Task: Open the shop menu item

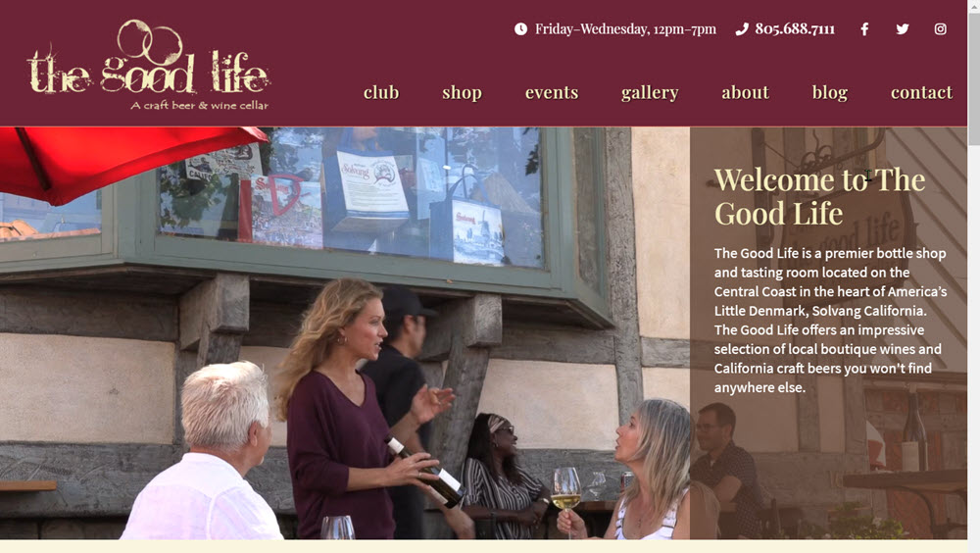Action: point(462,92)
